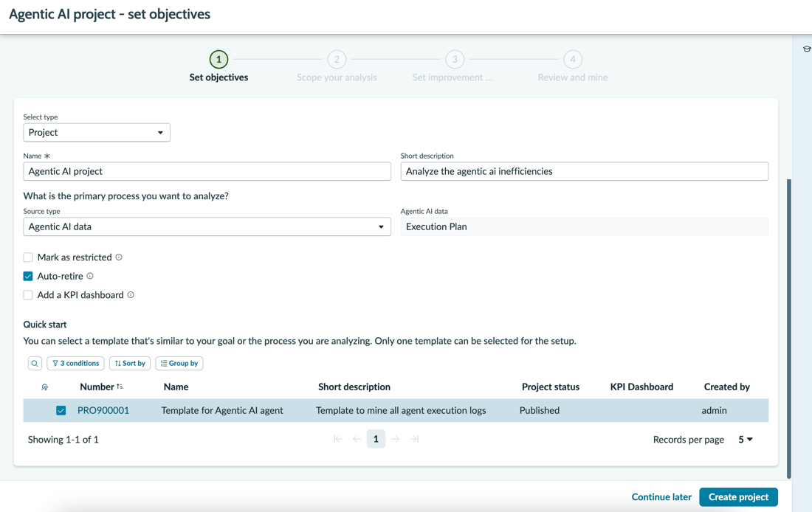The height and width of the screenshot is (512, 812).
Task: Click the search icon above the templates table
Action: point(35,364)
